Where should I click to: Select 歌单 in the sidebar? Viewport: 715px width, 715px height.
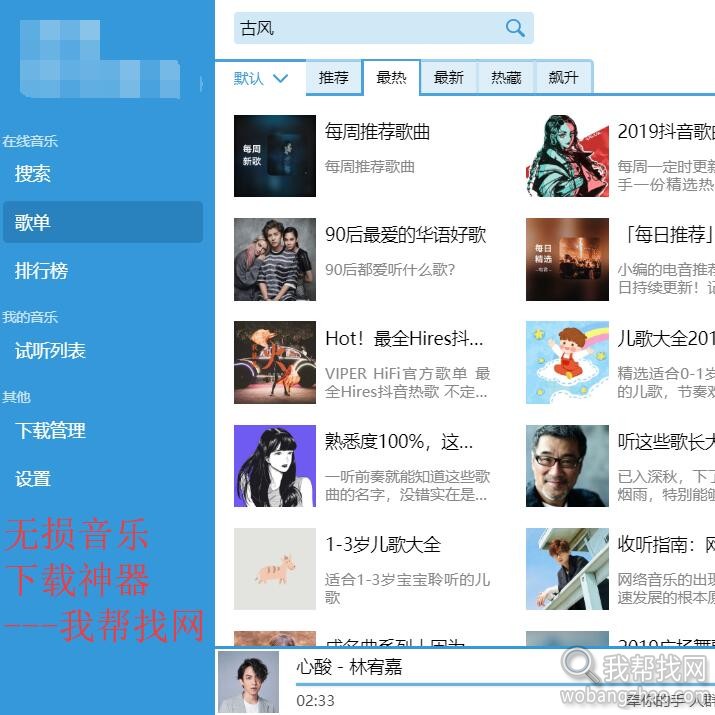click(x=102, y=223)
